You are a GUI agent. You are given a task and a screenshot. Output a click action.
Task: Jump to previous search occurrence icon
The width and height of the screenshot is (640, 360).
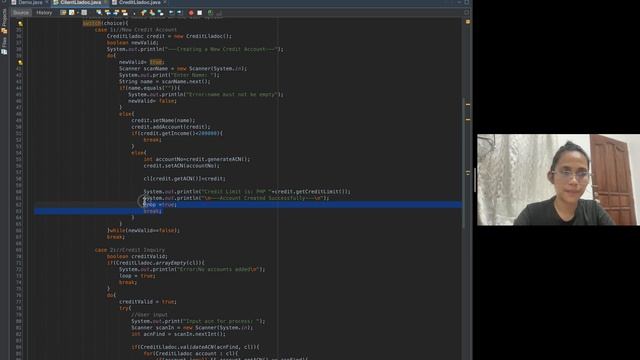(x=107, y=13)
